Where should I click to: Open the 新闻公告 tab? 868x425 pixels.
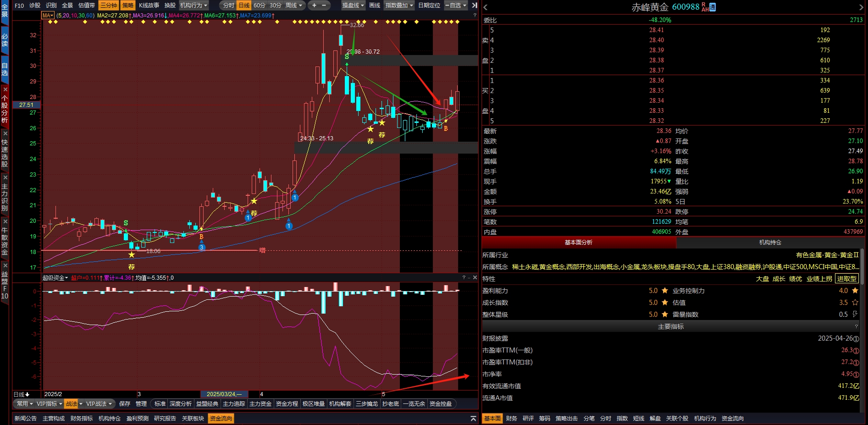(26, 419)
